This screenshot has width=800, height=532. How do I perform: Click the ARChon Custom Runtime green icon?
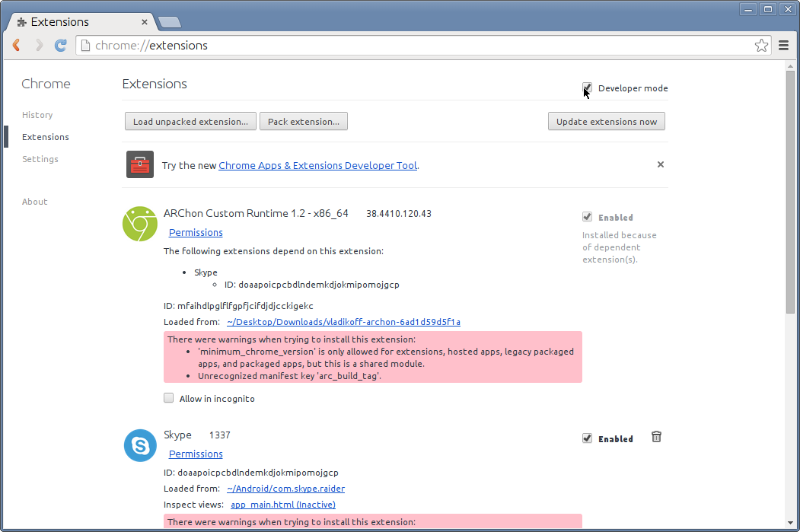(140, 224)
